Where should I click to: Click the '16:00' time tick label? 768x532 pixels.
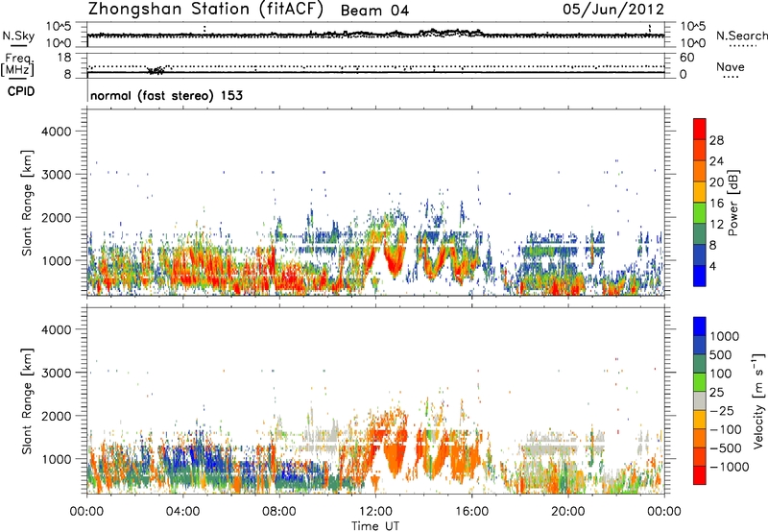click(471, 512)
